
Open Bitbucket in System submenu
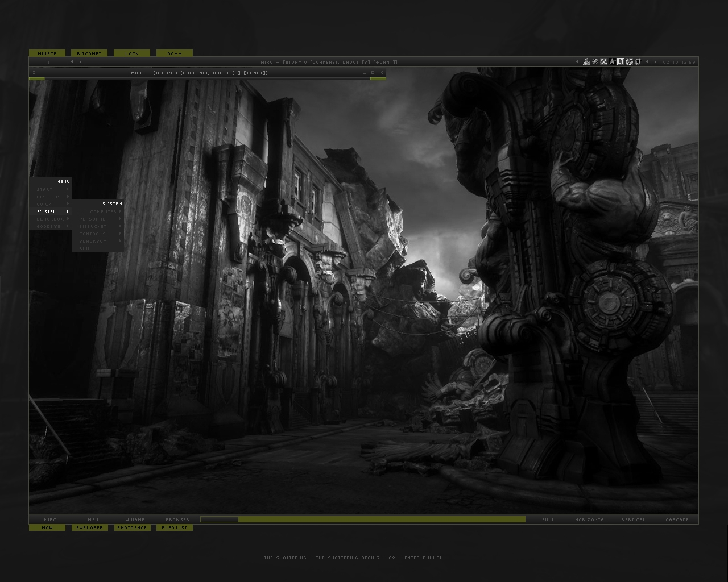point(98,226)
